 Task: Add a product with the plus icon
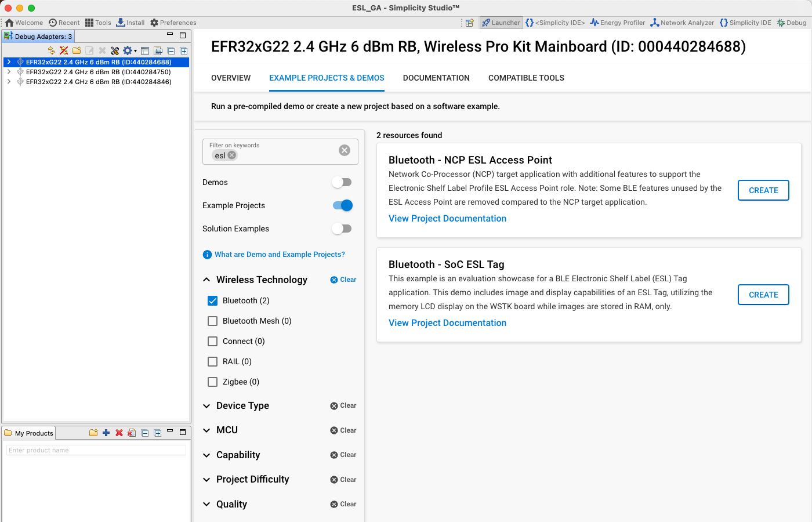105,433
